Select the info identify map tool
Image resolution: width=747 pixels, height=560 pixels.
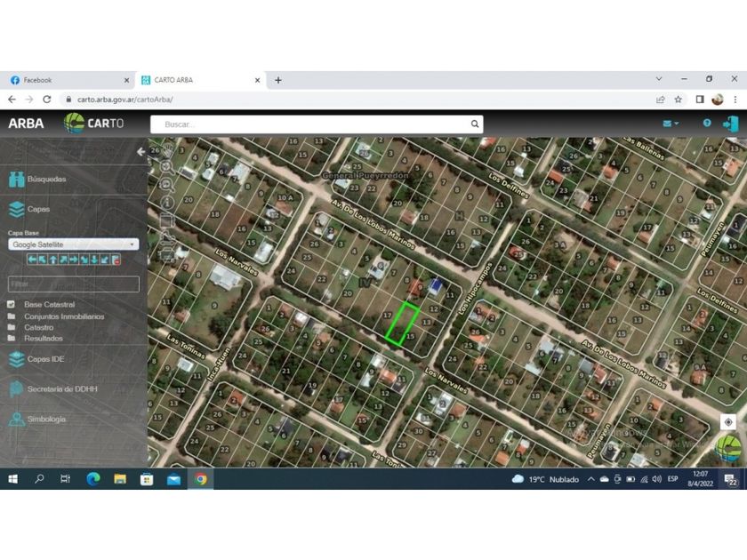click(x=166, y=203)
